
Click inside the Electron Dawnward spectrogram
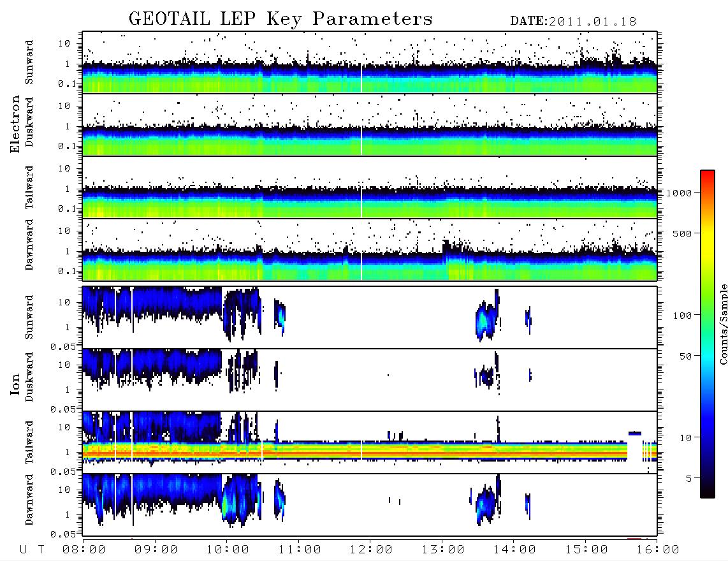pyautogui.click(x=370, y=250)
